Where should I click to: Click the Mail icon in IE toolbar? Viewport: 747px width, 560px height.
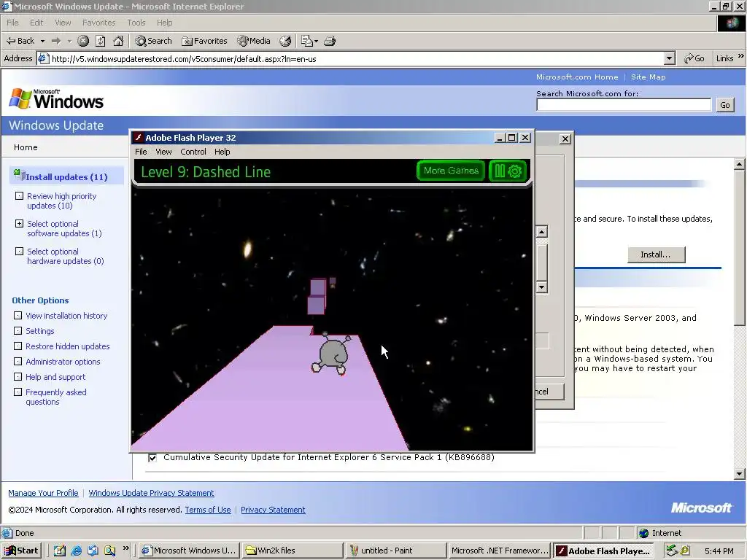[307, 41]
